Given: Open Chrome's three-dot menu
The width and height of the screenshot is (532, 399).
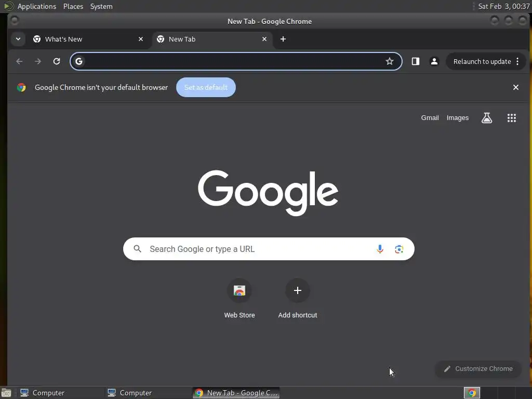Looking at the screenshot, I should (517, 61).
